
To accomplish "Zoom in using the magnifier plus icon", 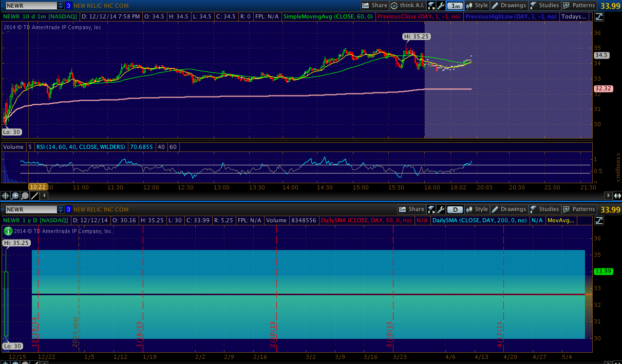I will [x=15, y=196].
